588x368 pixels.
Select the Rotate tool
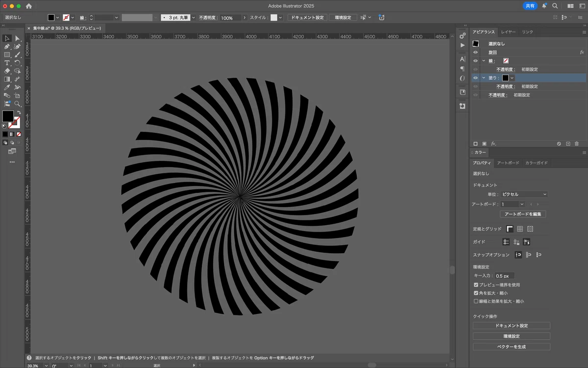18,63
